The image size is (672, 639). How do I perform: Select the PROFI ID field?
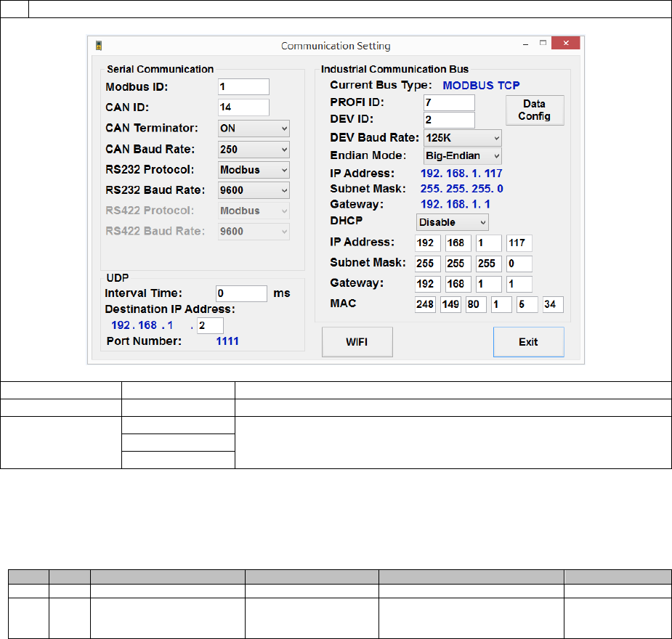tap(449, 102)
